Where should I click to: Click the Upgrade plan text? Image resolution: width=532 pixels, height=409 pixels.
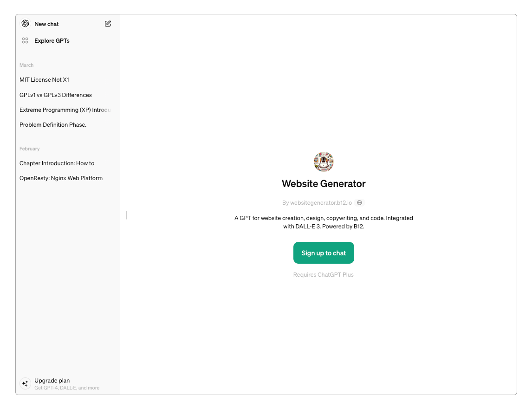52,381
